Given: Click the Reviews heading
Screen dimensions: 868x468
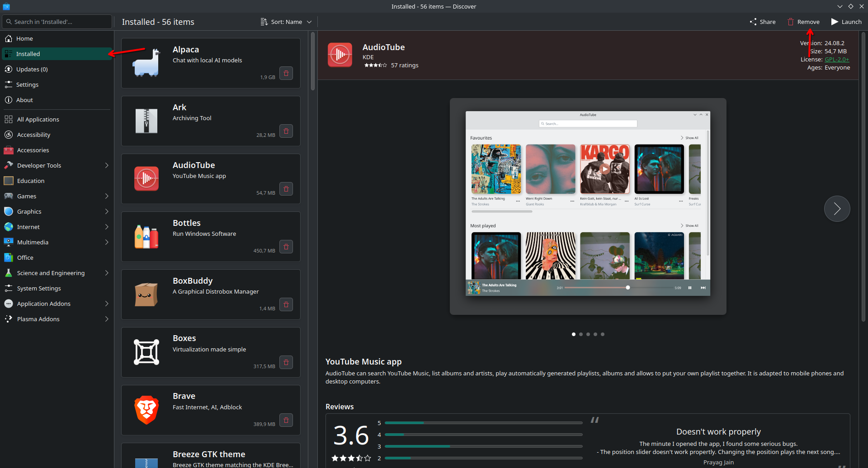Looking at the screenshot, I should point(340,407).
